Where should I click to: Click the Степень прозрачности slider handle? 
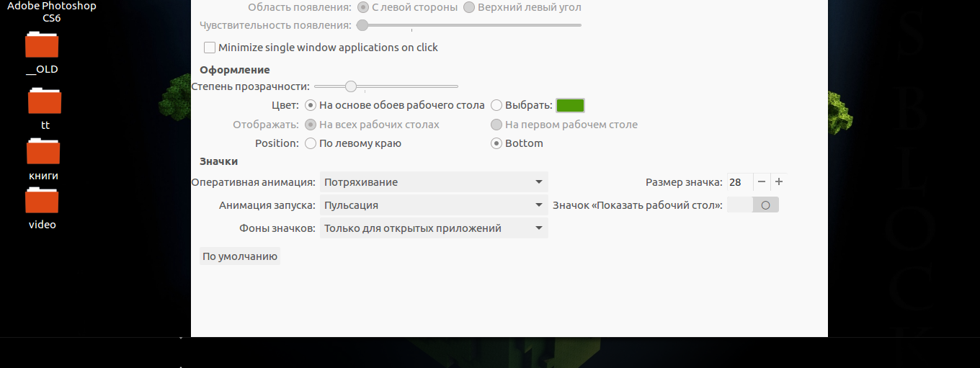coord(351,86)
